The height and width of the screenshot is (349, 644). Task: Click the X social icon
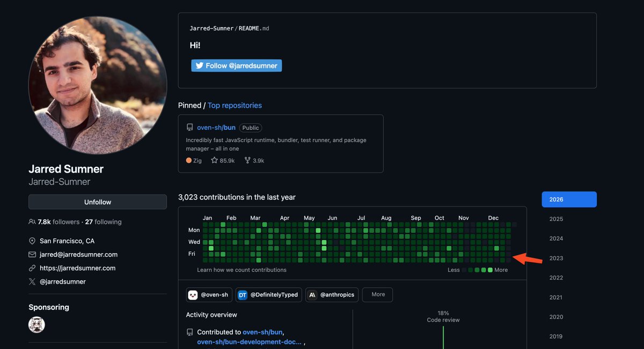32,282
